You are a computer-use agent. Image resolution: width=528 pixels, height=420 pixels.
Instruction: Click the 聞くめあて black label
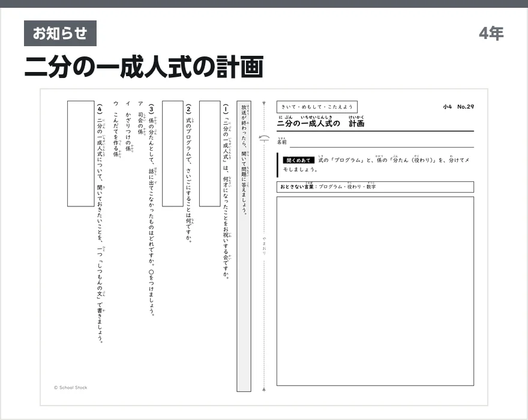(x=298, y=160)
